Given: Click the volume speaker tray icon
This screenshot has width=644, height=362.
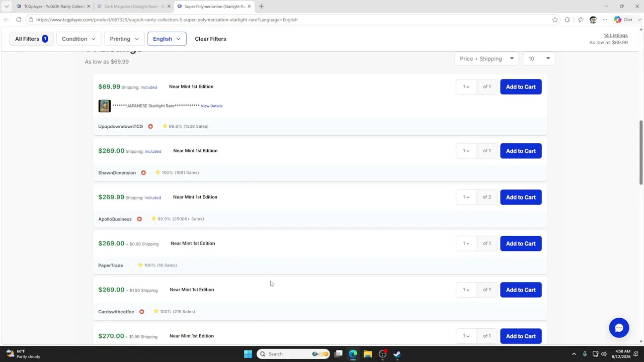Looking at the screenshot, I should (604, 354).
